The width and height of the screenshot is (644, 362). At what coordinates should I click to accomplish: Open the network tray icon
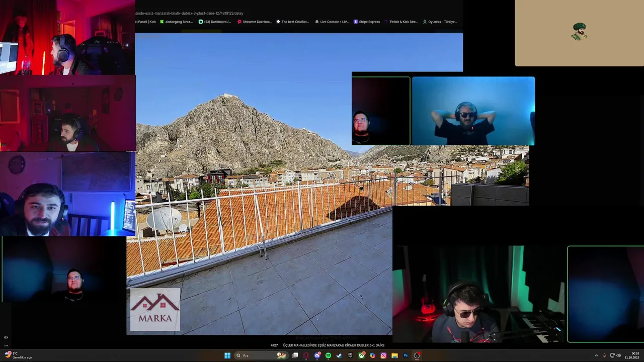tap(612, 356)
